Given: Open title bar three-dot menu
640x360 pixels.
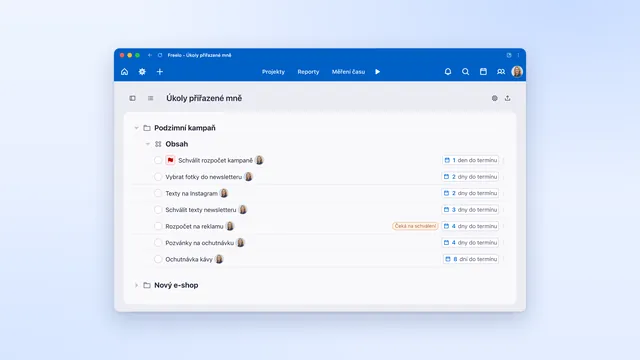Looking at the screenshot, I should 518,55.
